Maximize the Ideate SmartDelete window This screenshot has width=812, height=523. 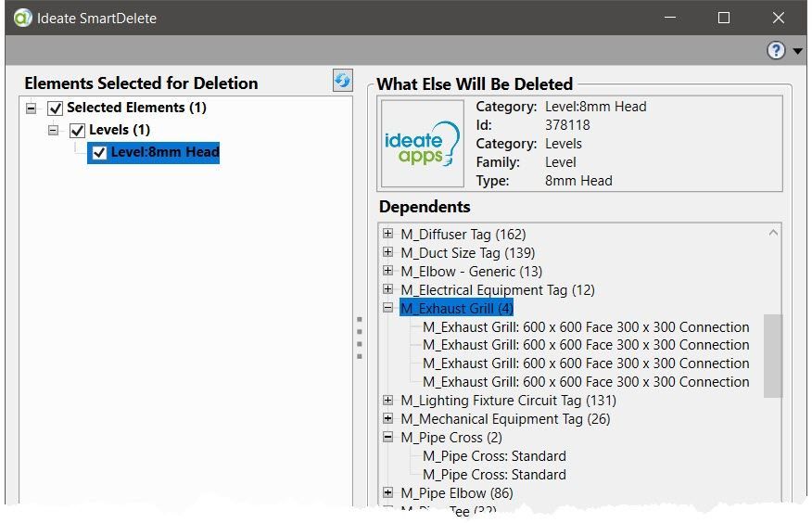pyautogui.click(x=724, y=19)
